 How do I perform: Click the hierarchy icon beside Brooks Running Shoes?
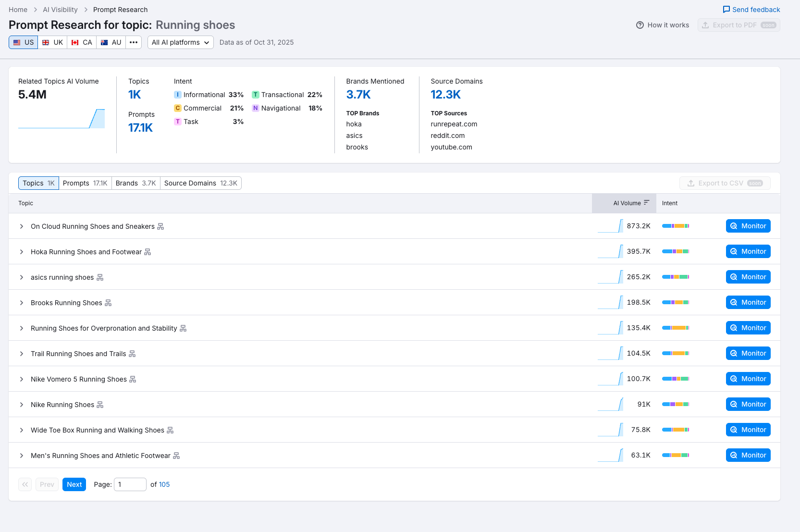coord(108,303)
